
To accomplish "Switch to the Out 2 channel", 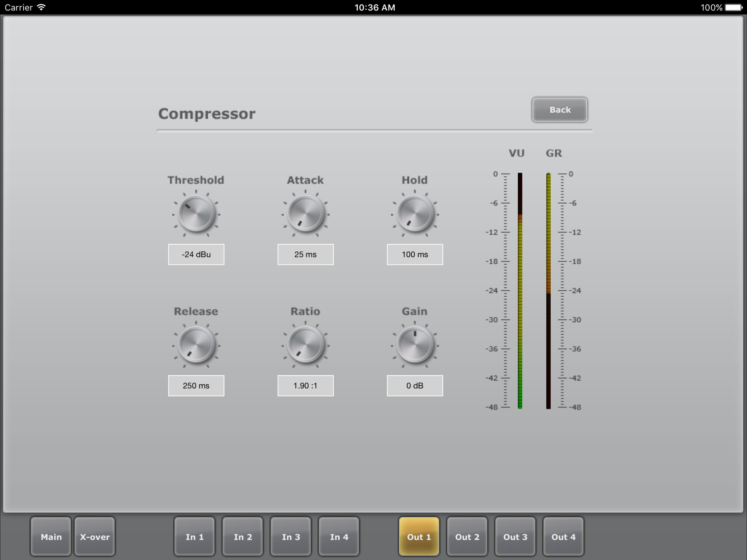I will [467, 536].
